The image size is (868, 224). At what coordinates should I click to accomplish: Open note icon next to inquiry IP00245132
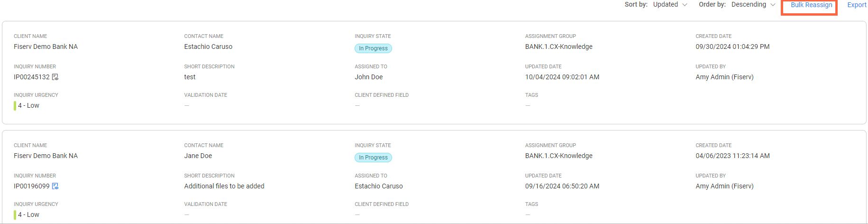pyautogui.click(x=55, y=77)
